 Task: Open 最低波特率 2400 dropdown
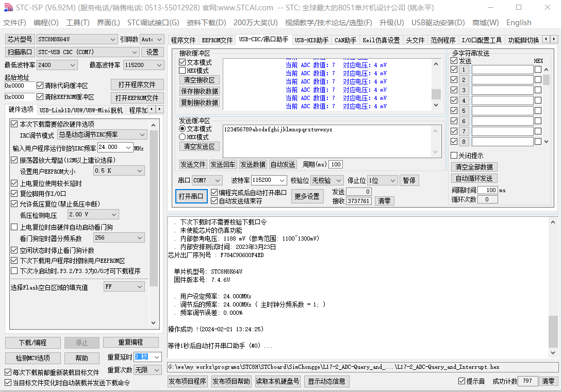(57, 65)
